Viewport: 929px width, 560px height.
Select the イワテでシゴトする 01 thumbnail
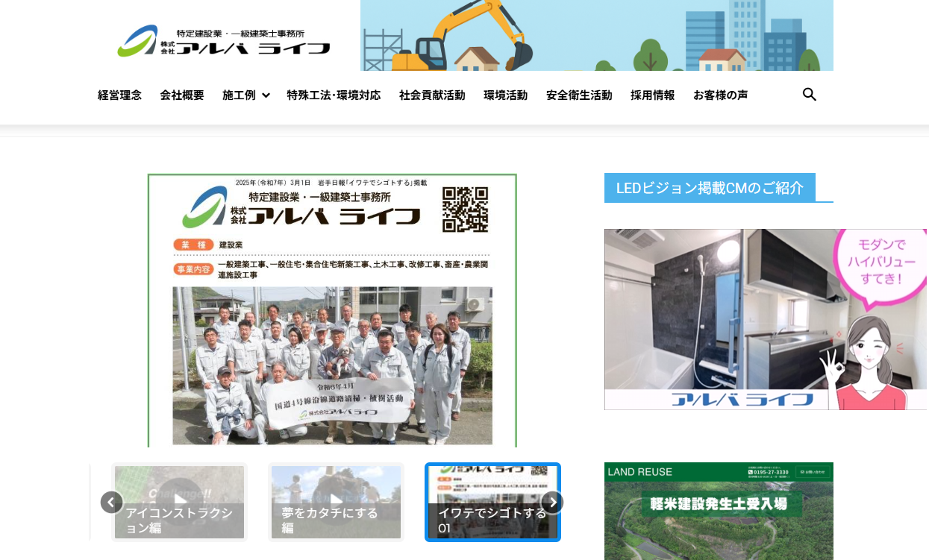point(492,502)
